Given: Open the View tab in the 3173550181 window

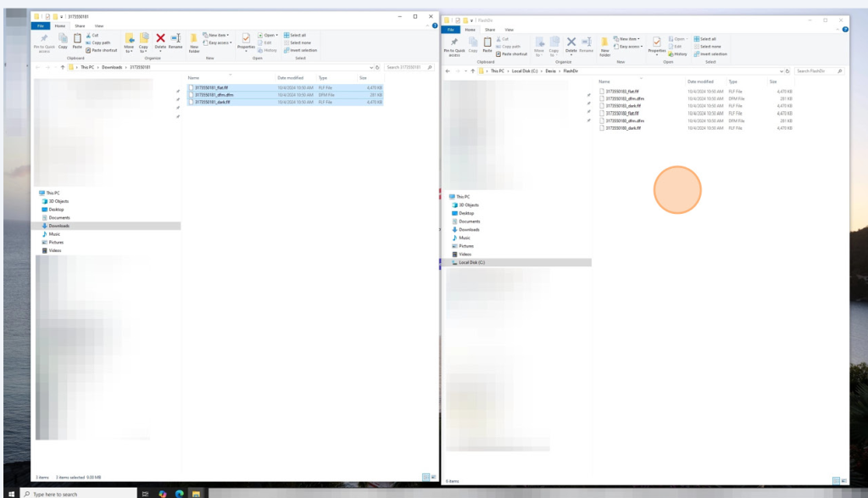Looking at the screenshot, I should coord(99,26).
